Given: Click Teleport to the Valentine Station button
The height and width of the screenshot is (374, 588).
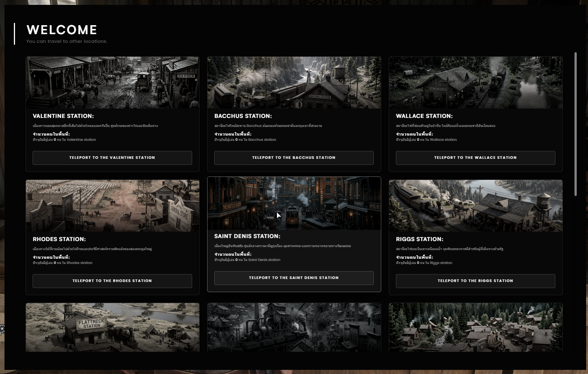Looking at the screenshot, I should pyautogui.click(x=112, y=158).
